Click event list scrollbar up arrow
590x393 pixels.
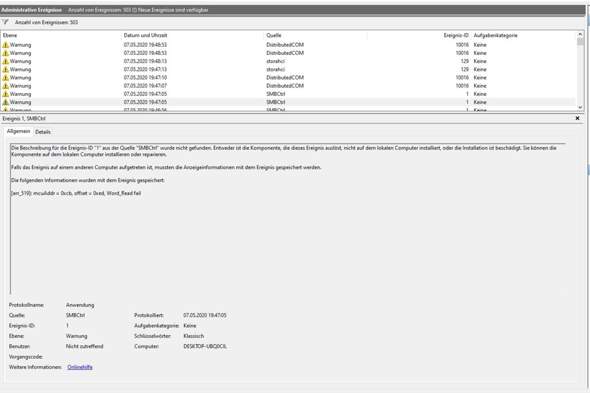[580, 35]
